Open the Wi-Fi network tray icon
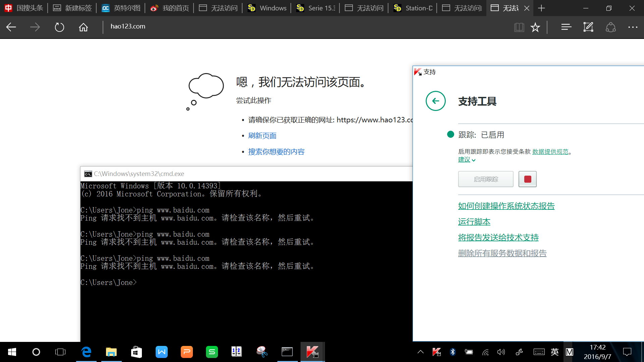644x362 pixels. pyautogui.click(x=485, y=352)
